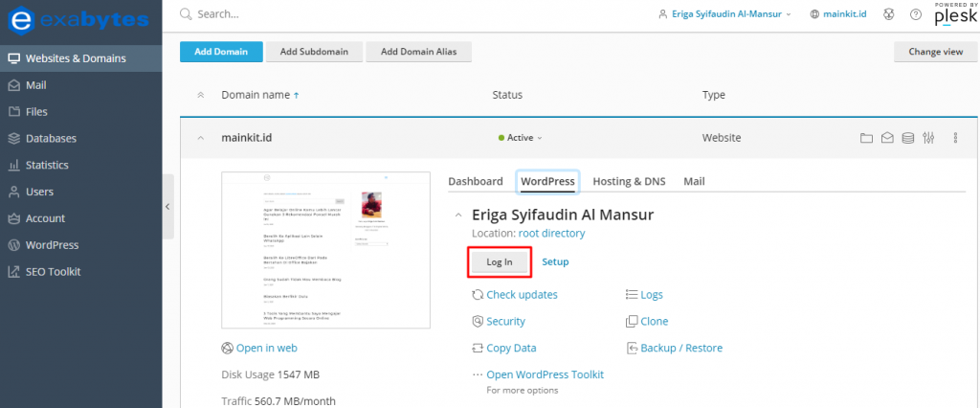This screenshot has width=980, height=408.
Task: Open Databases in the sidebar
Action: tap(80, 138)
